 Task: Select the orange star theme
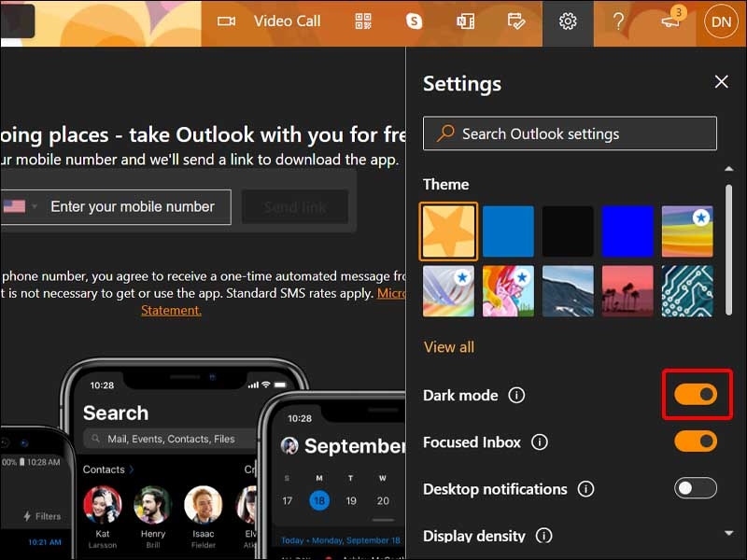click(448, 231)
